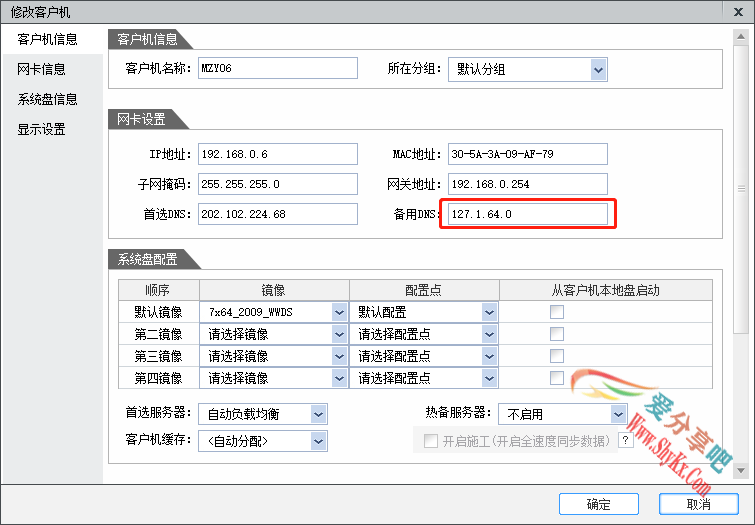Open the 第四镜像 image dropdown
Viewport: 755px width, 525px height.
pos(273,378)
